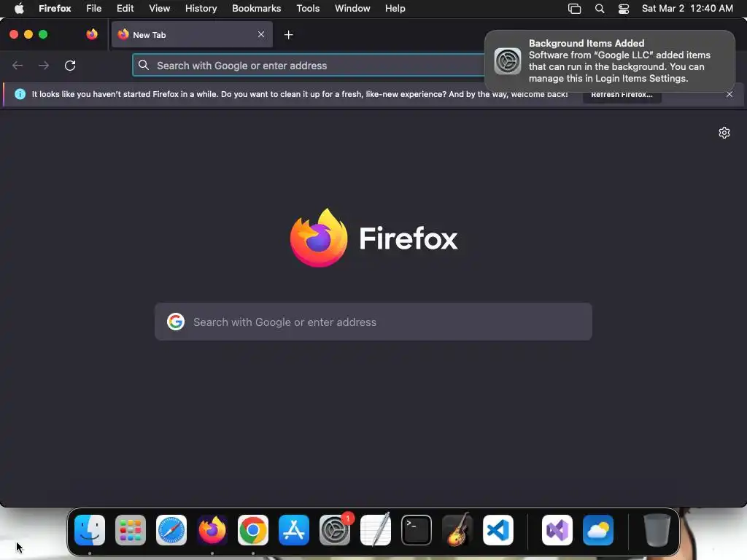This screenshot has height=560, width=747.
Task: Go forward using the forward arrow
Action: (44, 65)
